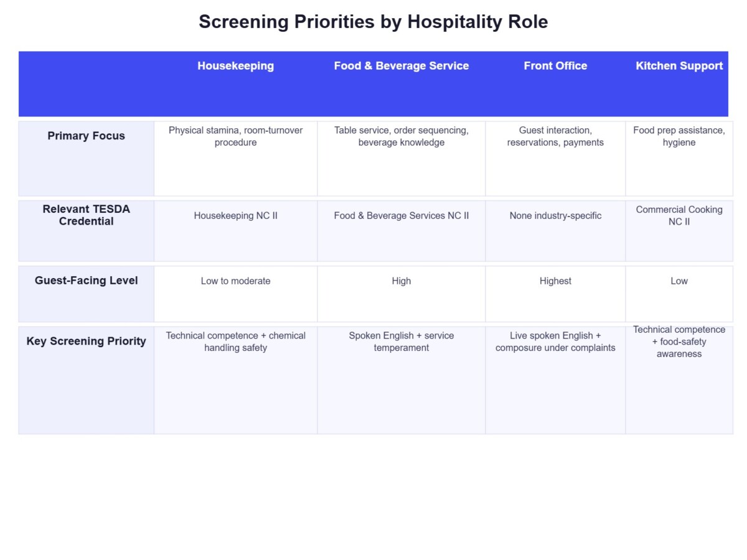Select the Housekeeping column header
Image resolution: width=747 pixels, height=560 pixels.
(236, 84)
